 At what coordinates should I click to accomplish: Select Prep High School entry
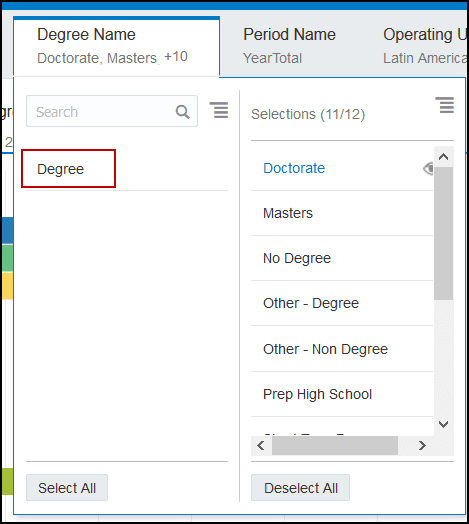coord(317,394)
